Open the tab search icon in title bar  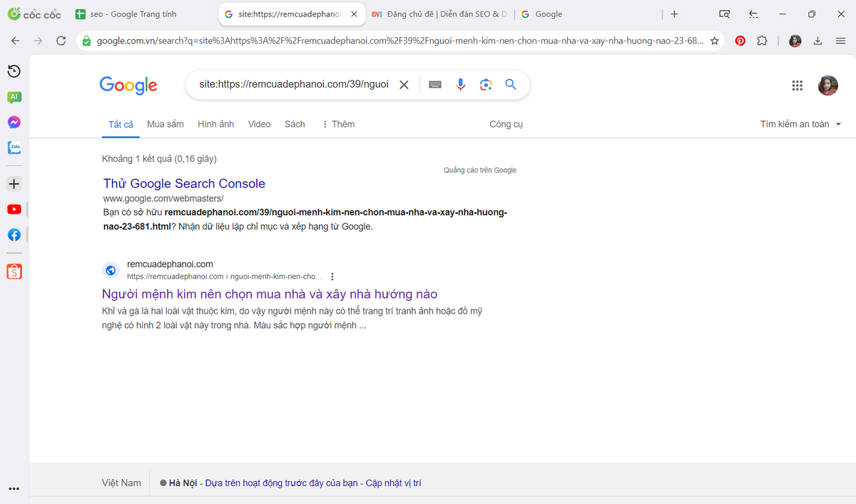tap(724, 14)
